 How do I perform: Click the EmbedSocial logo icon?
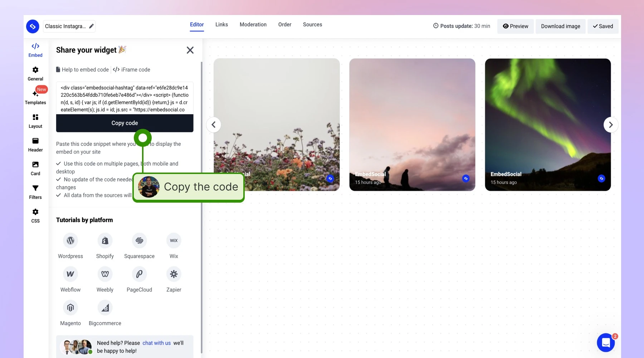coord(33,26)
